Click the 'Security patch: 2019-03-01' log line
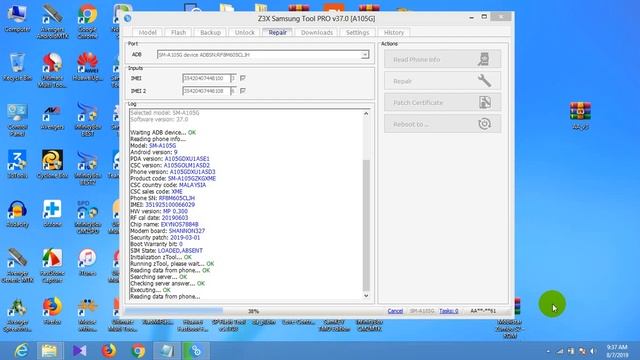Image resolution: width=640 pixels, height=360 pixels. pos(165,237)
